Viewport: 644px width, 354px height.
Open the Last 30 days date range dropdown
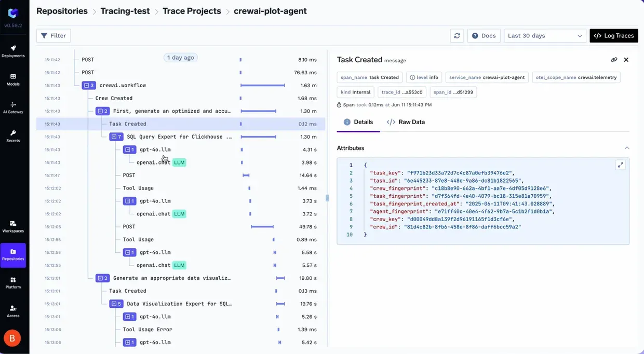[x=544, y=35]
